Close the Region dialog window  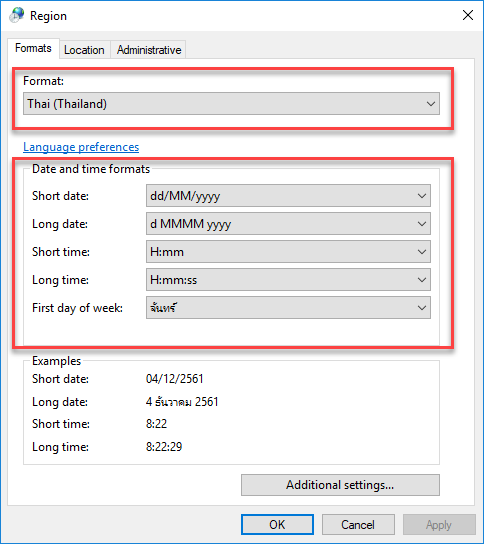(x=468, y=15)
